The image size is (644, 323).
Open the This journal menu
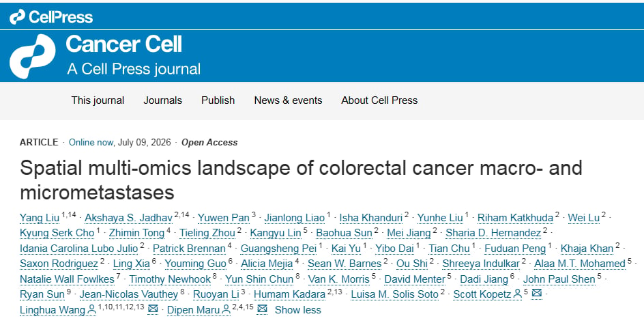pos(98,100)
